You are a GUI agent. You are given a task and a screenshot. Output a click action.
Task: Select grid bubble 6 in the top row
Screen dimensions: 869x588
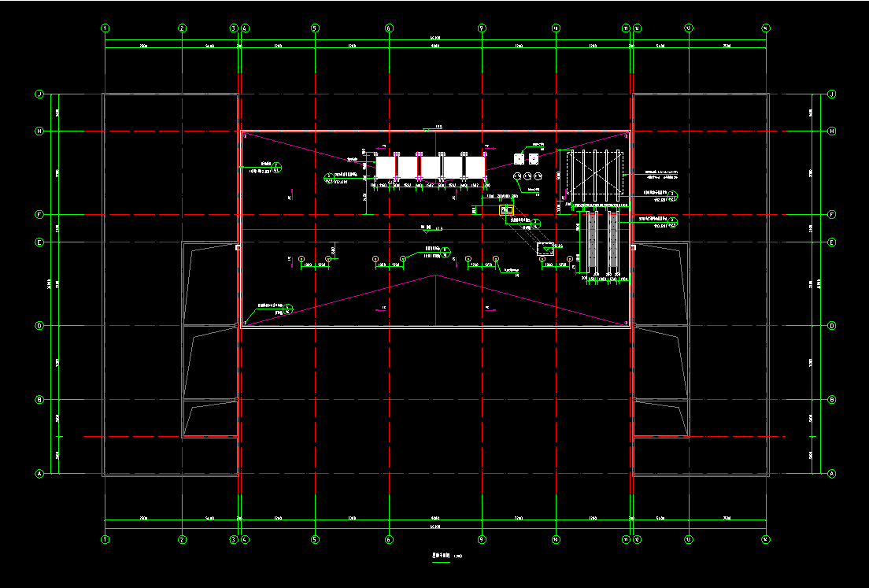[x=389, y=28]
